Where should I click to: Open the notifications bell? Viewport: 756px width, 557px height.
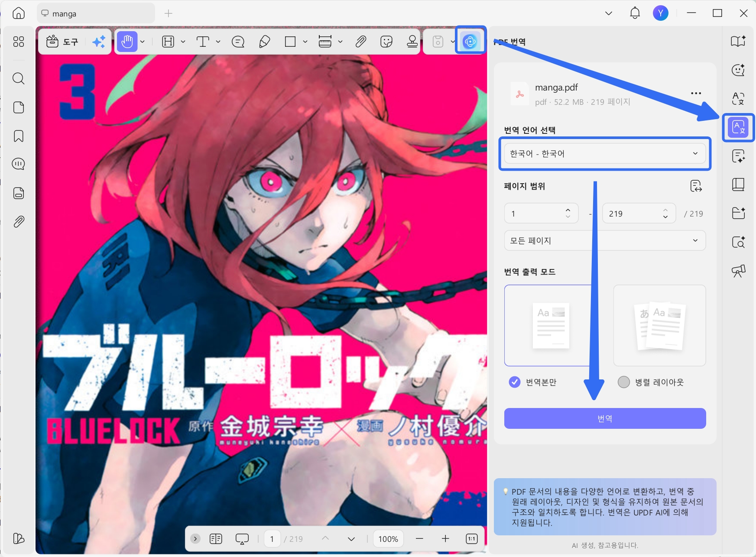635,13
